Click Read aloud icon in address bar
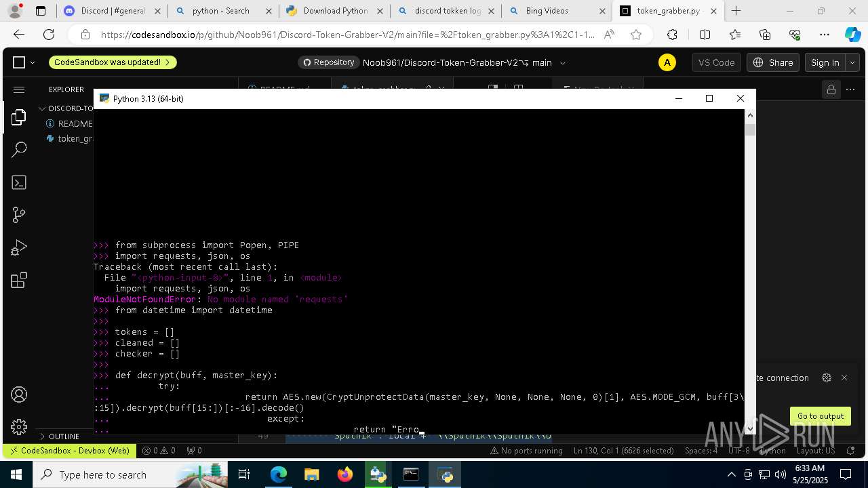Viewport: 868px width, 488px height. coord(609,35)
